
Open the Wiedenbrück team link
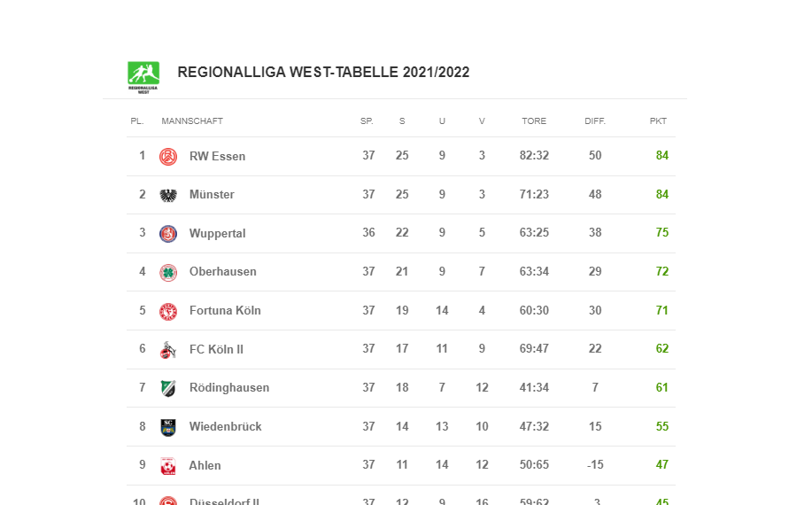[x=225, y=427]
